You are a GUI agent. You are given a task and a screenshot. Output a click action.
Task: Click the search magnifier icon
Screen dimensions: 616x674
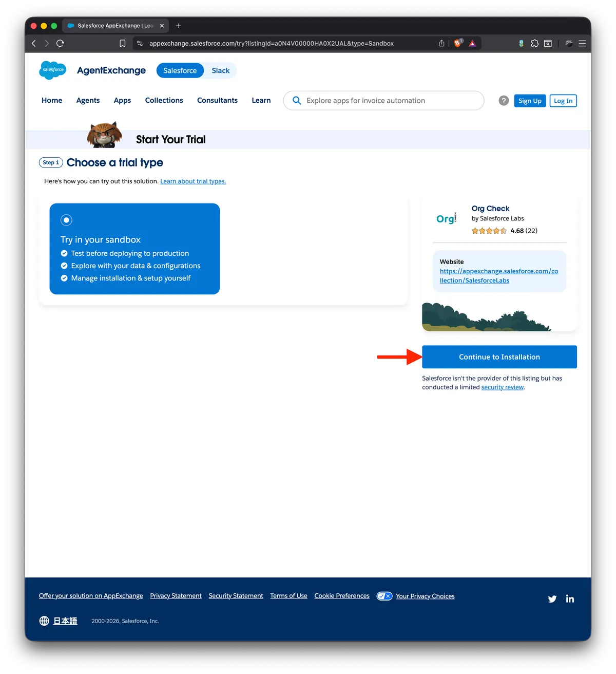[297, 101]
